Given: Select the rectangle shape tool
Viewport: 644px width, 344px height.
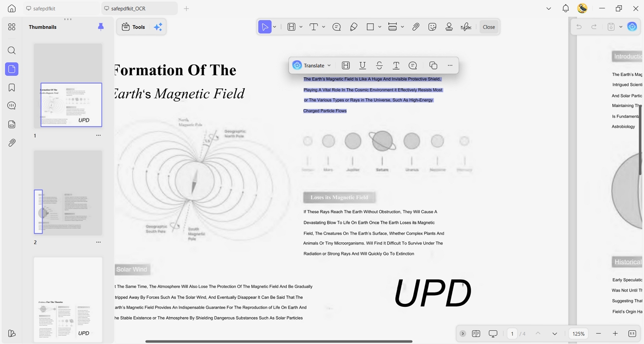Looking at the screenshot, I should click(x=370, y=27).
